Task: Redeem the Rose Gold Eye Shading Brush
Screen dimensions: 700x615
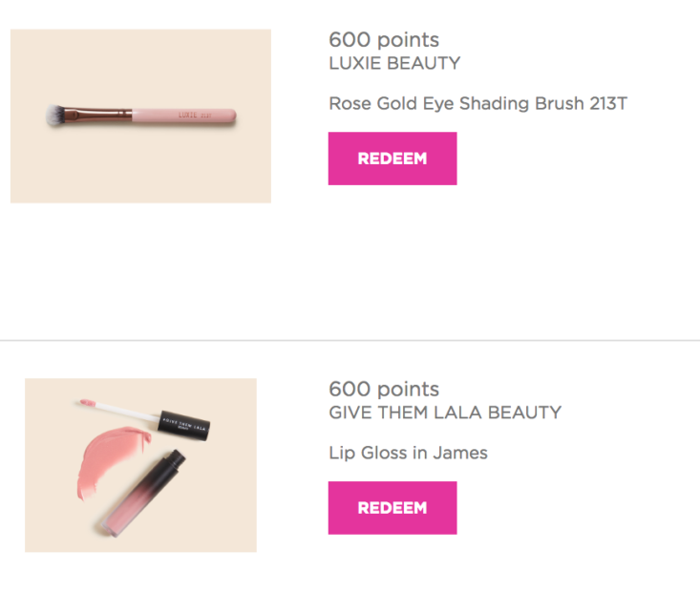Action: (x=392, y=159)
